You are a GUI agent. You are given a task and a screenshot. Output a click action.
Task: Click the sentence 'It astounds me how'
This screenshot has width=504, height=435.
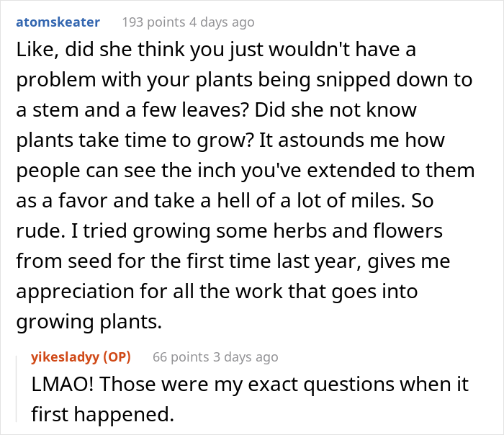click(351, 140)
